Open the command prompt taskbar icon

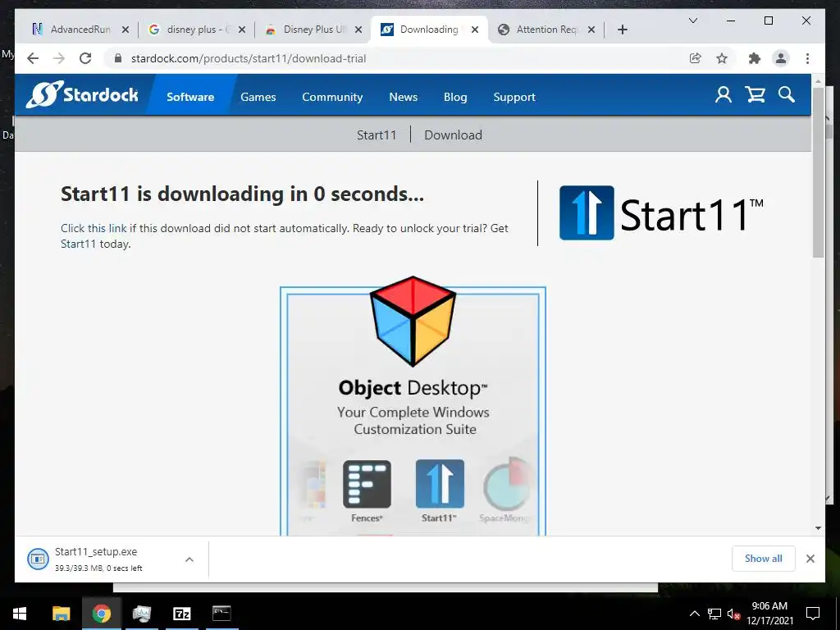click(221, 614)
